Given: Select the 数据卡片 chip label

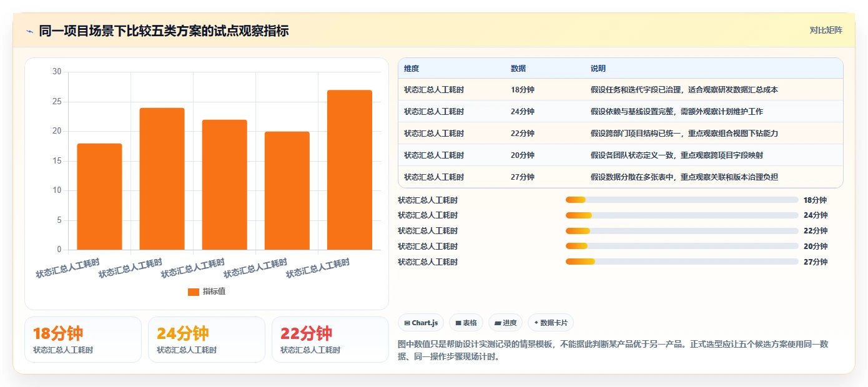Looking at the screenshot, I should click(554, 323).
